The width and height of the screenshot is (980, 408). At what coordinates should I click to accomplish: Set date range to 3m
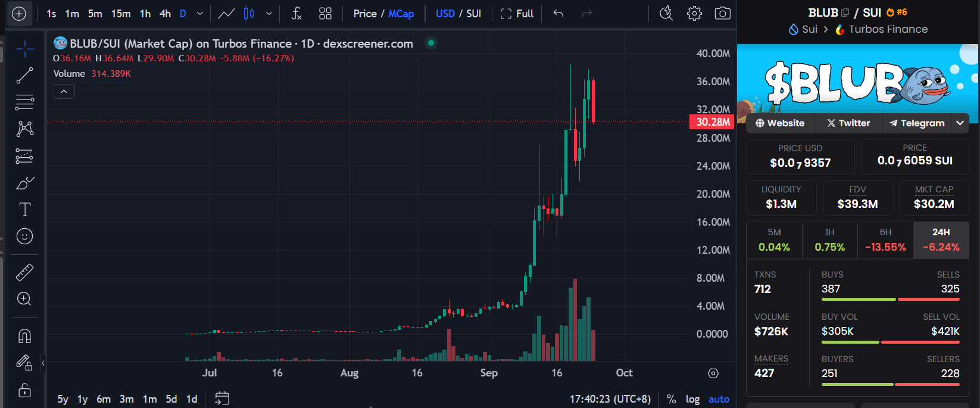click(x=126, y=399)
